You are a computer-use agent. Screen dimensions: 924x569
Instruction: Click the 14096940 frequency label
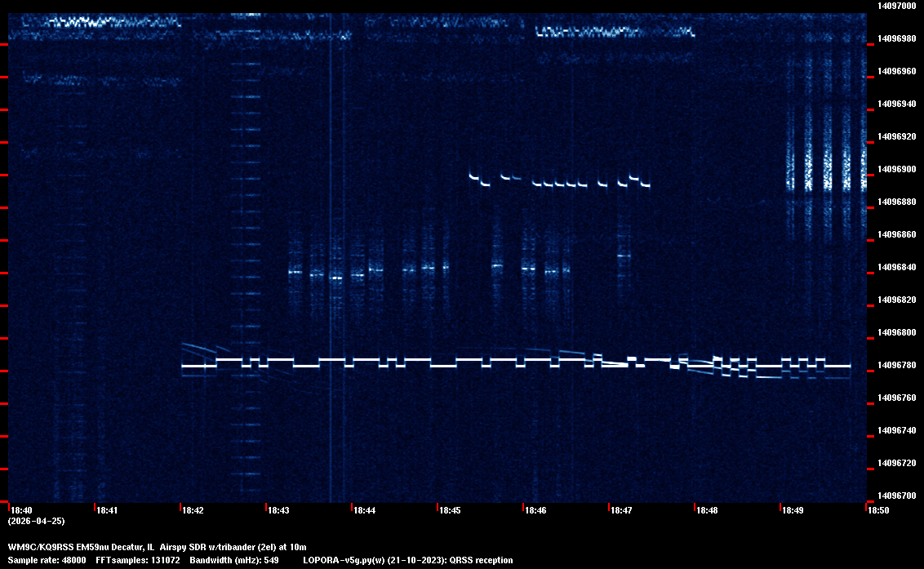[x=897, y=104]
